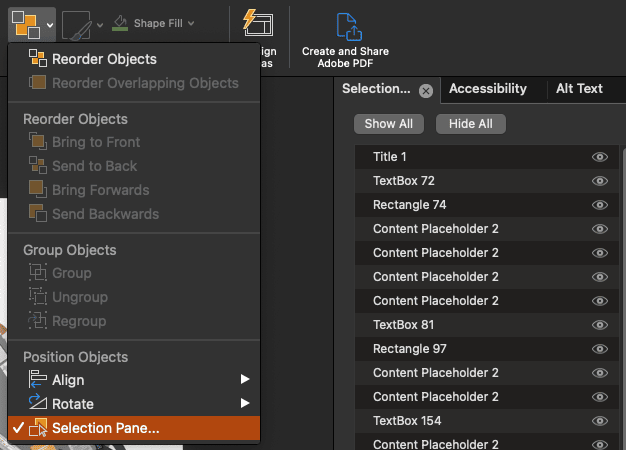Image resolution: width=626 pixels, height=450 pixels.
Task: Expand the Arrange dropdown arrow
Action: (50, 25)
